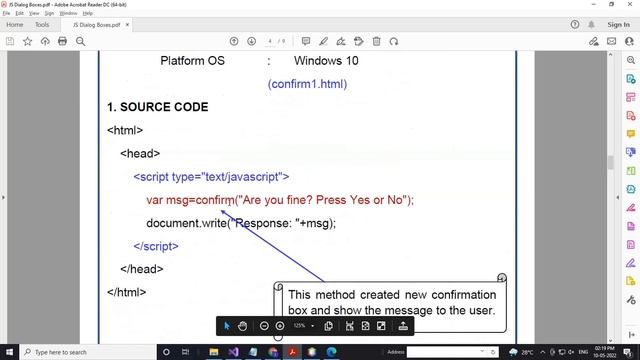Go to the previous page
The image size is (640, 360).
tap(234, 41)
